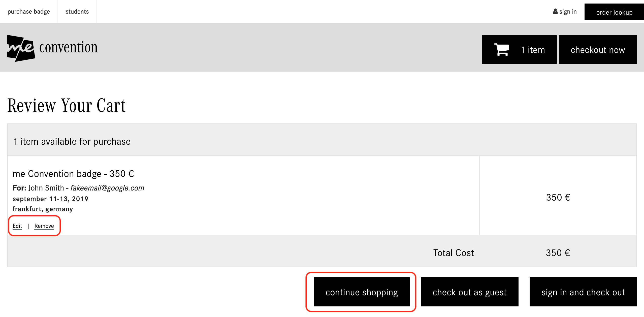Click the Review Your Cart heading
Viewport: 644px width, 317px height.
click(x=67, y=105)
